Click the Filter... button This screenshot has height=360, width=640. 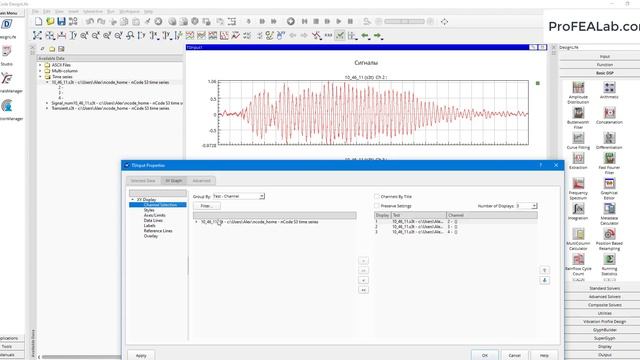tap(207, 206)
